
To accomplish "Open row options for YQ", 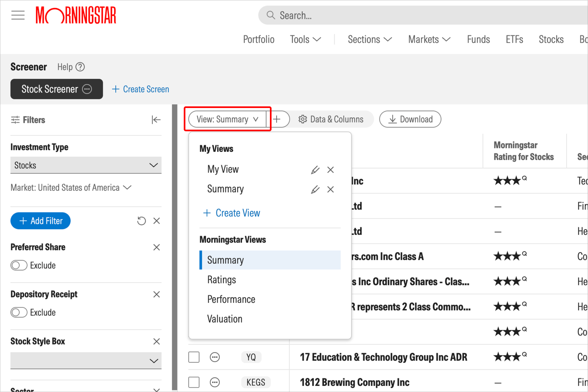I will (215, 357).
